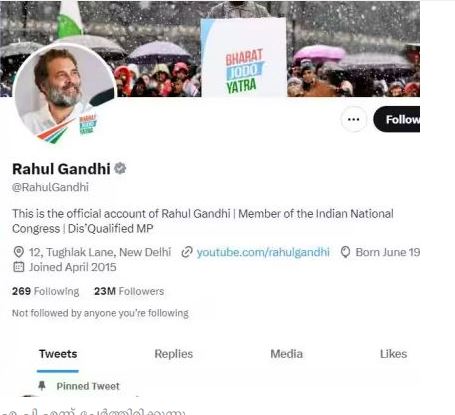Switch to the Replies tab
This screenshot has width=455, height=415.
174,354
